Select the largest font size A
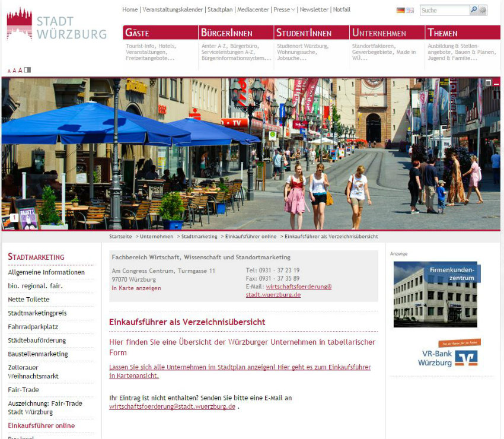Viewport: 504px width, 439px height. point(20,70)
